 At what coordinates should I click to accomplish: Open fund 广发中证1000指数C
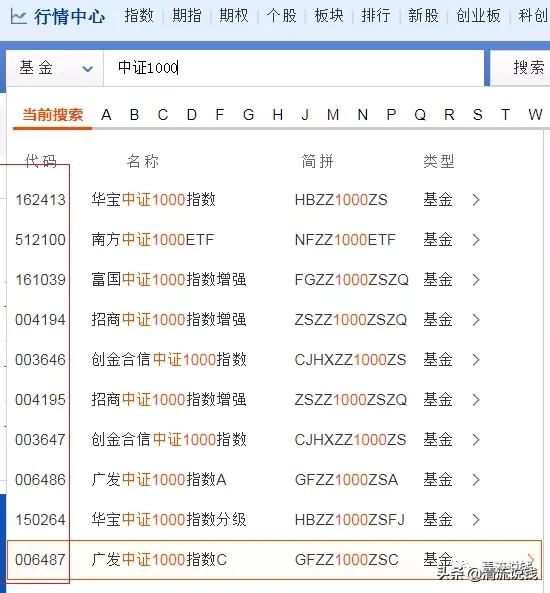click(159, 560)
